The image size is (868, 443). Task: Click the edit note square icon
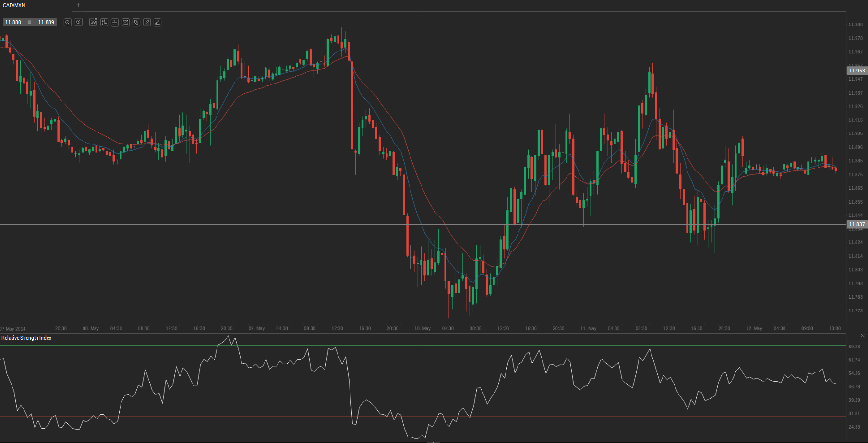click(147, 23)
